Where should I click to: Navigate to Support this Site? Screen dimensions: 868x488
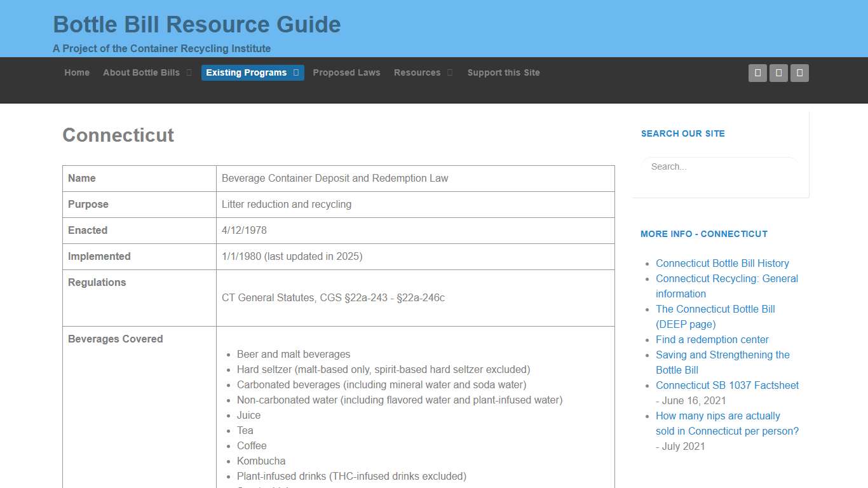(x=503, y=72)
